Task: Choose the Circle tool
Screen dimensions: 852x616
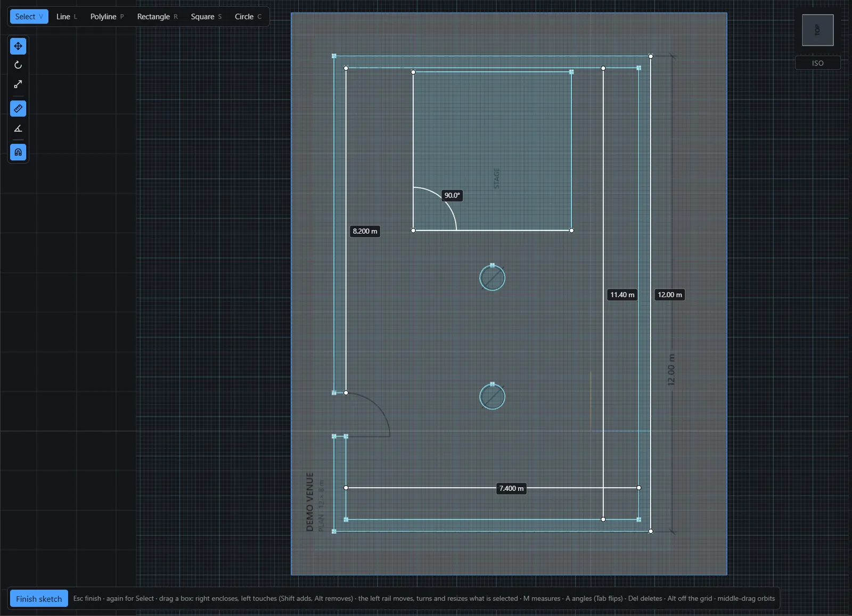Action: pos(248,17)
